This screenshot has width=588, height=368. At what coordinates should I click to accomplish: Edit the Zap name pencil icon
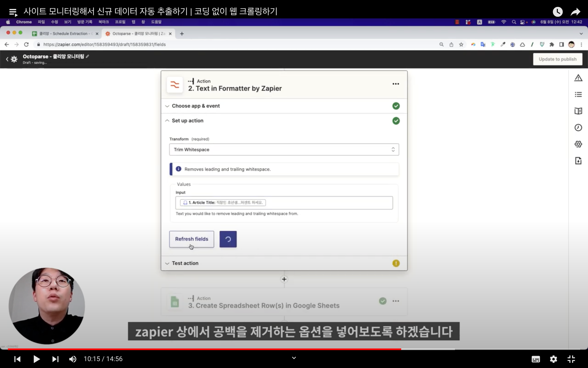tap(87, 56)
